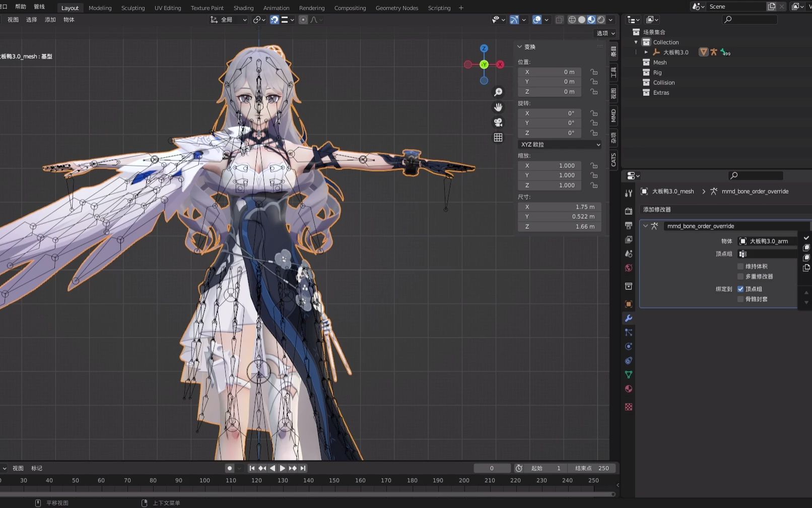Switch to Shading workspace tab
The image size is (812, 508).
click(243, 8)
